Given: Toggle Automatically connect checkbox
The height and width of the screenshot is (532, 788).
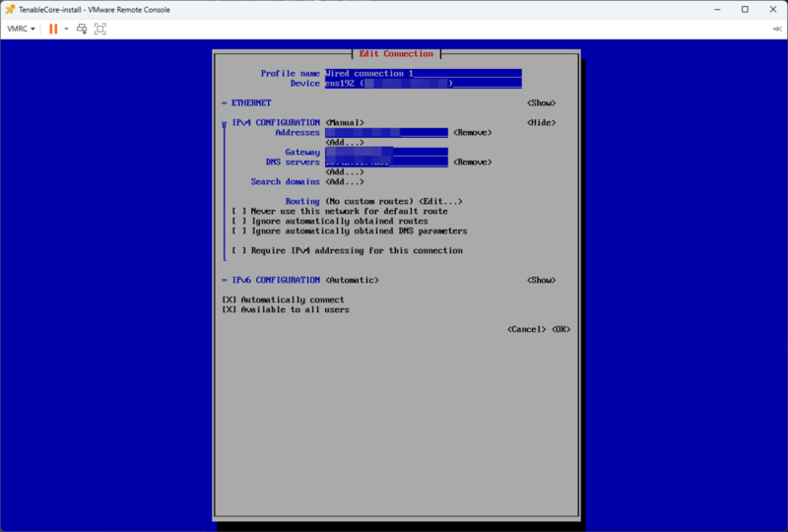Looking at the screenshot, I should [230, 299].
